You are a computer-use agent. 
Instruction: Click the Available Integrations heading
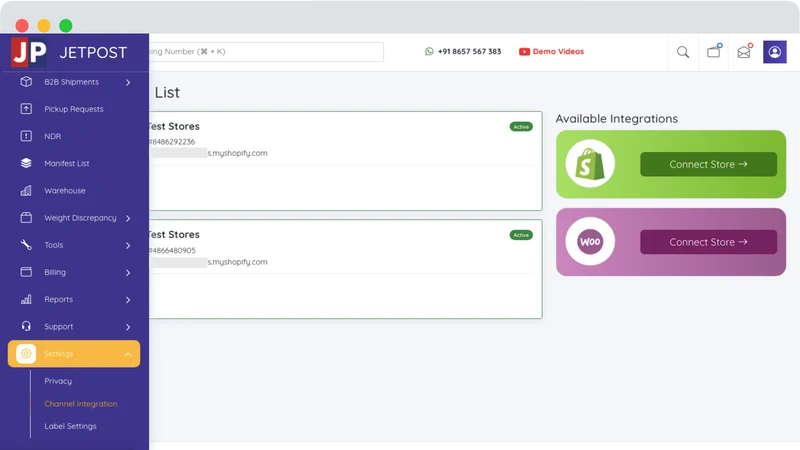coord(616,119)
